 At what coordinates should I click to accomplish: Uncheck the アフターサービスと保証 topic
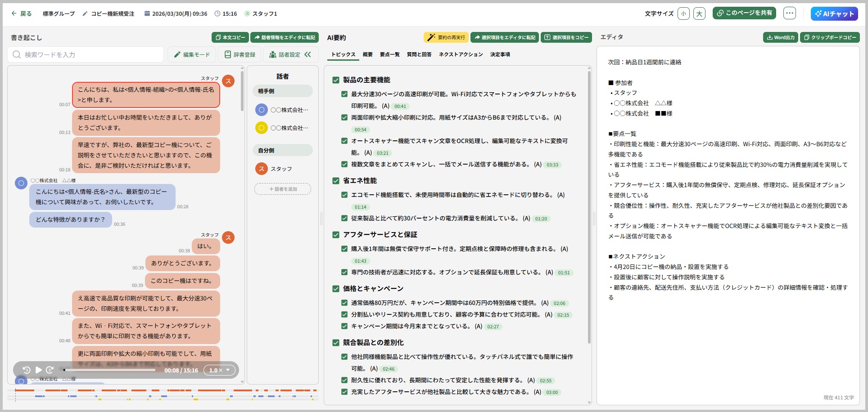[x=335, y=235]
